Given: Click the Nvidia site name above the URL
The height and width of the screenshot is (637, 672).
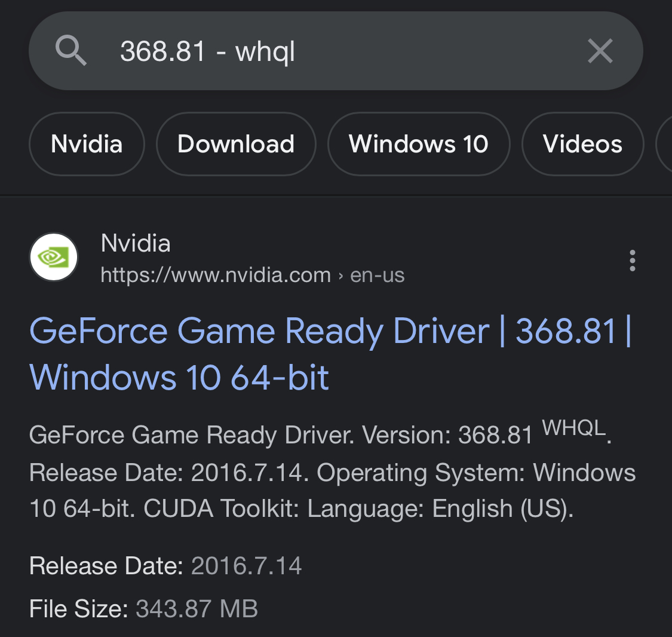Looking at the screenshot, I should [x=136, y=243].
